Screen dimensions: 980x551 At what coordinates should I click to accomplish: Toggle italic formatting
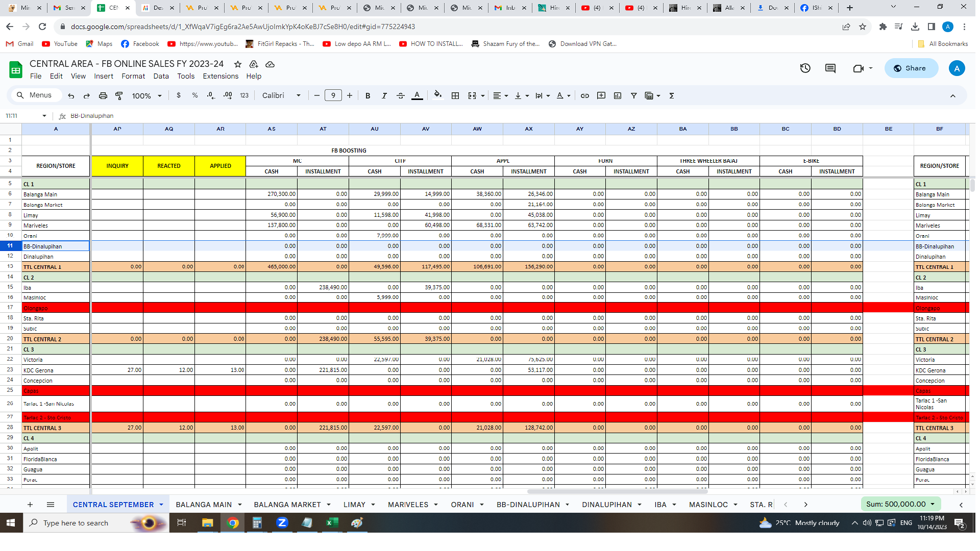point(384,96)
